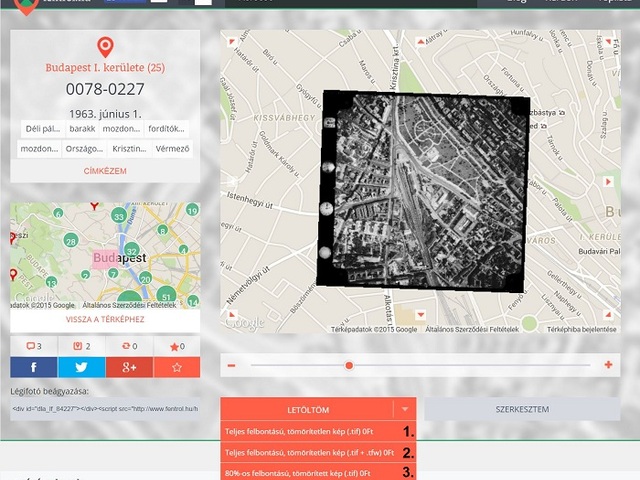Open cluster marker 33 on mini map

pyautogui.click(x=119, y=216)
